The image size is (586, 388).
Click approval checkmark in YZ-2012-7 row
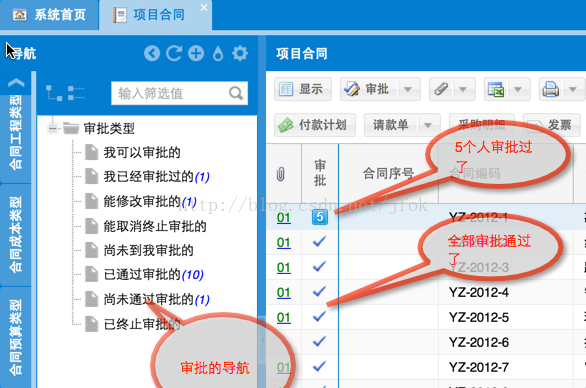320,366
